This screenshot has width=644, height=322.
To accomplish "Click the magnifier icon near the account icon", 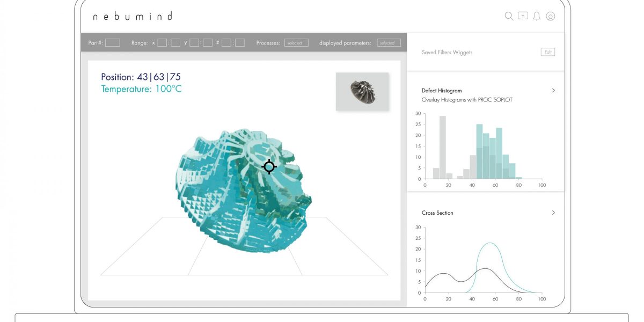I will (x=508, y=16).
